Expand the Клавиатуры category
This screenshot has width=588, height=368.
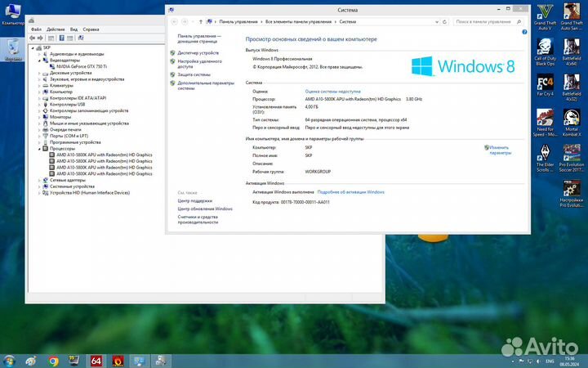click(39, 86)
